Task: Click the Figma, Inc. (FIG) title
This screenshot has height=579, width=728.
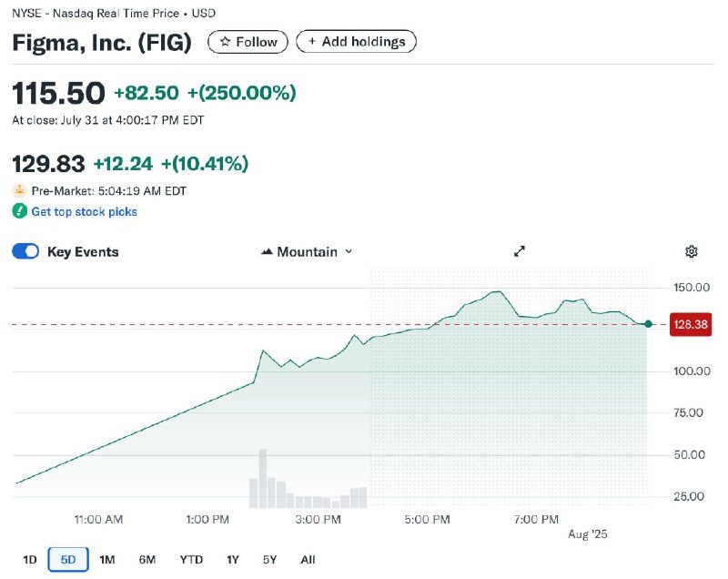Action: 102,43
